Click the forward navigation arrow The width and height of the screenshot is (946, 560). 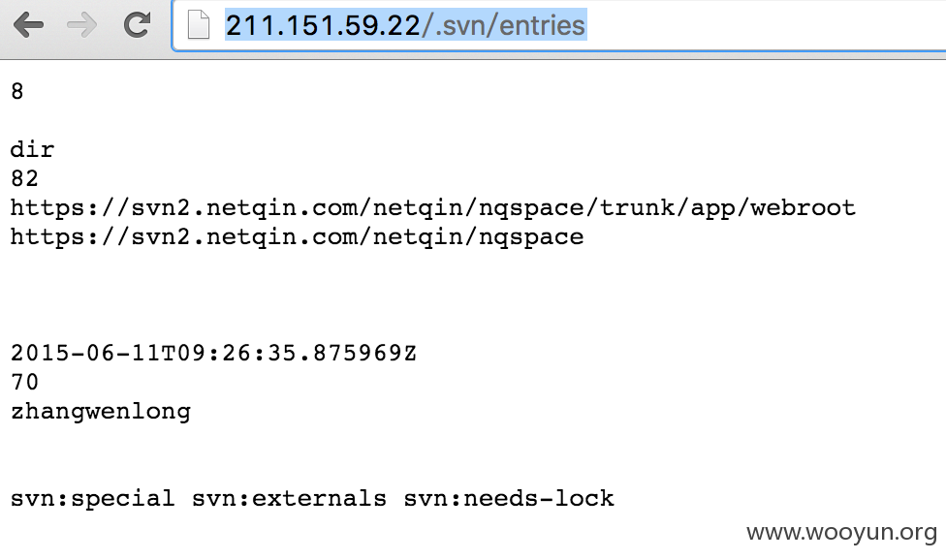click(82, 25)
